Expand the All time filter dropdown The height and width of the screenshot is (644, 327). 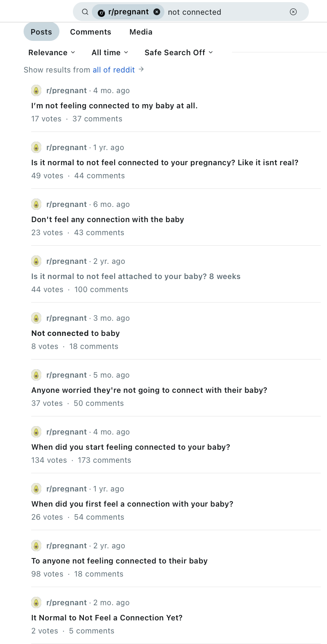[110, 52]
